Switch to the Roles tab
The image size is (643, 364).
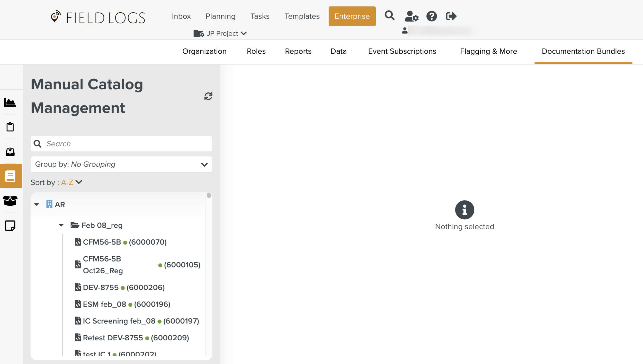click(256, 51)
